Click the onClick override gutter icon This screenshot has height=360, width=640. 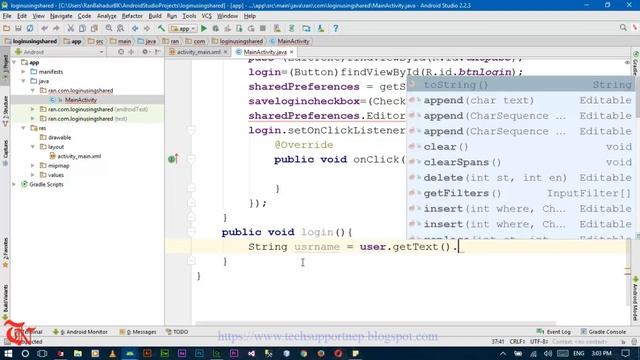tap(173, 159)
